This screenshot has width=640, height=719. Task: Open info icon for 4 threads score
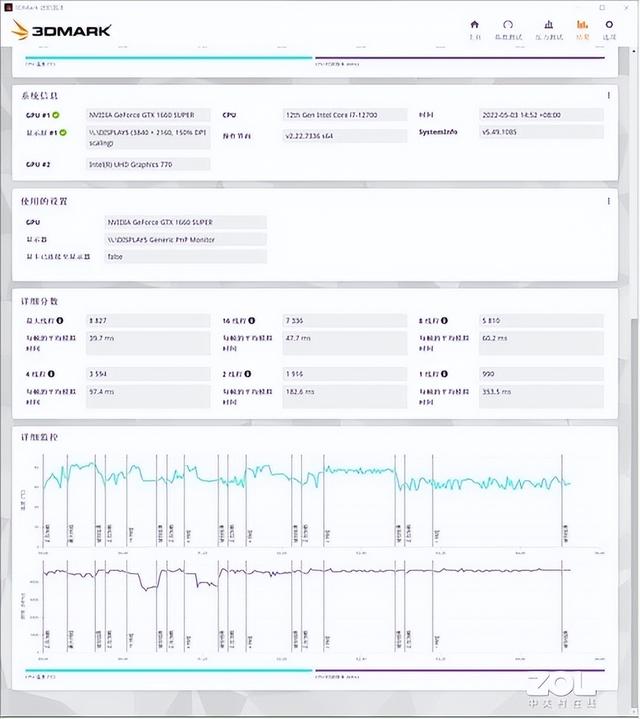pos(51,374)
